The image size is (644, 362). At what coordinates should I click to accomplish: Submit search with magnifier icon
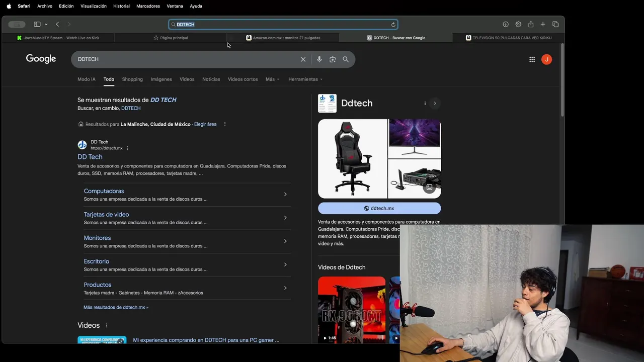(346, 59)
